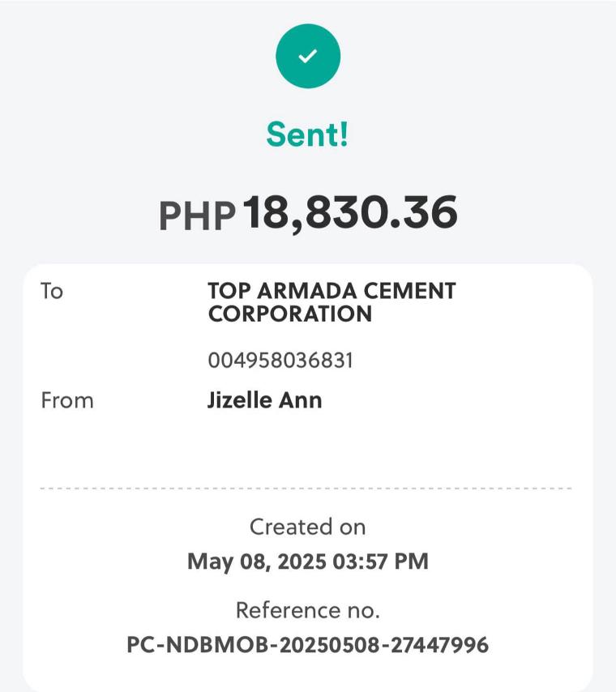616x692 pixels.
Task: Select the 18,830.36 amount
Action: click(350, 213)
